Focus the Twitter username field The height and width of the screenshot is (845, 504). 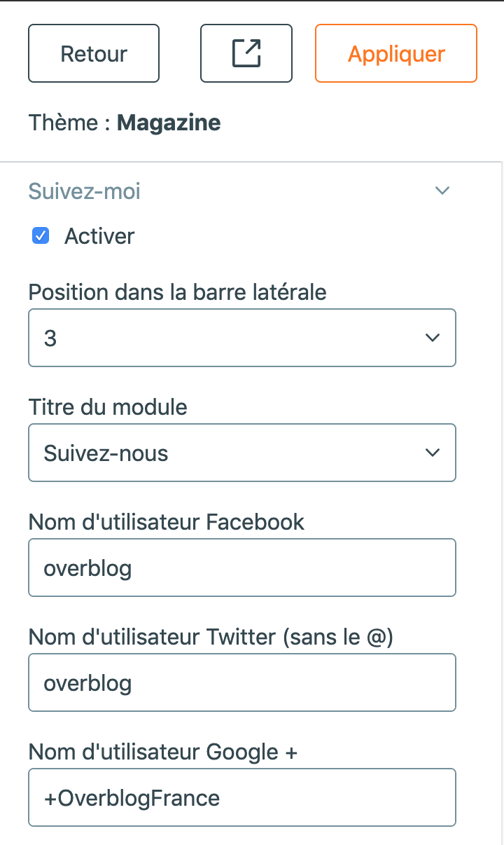[x=242, y=682]
